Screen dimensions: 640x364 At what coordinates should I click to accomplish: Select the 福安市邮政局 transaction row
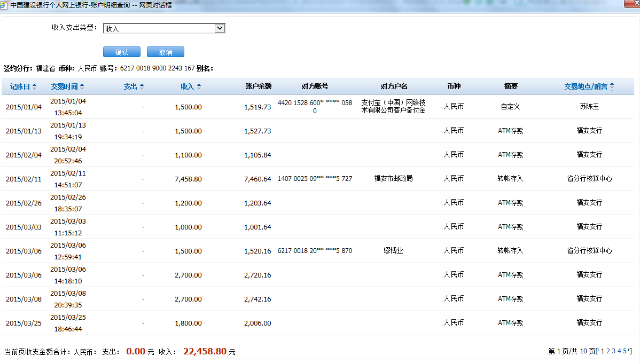(393, 179)
